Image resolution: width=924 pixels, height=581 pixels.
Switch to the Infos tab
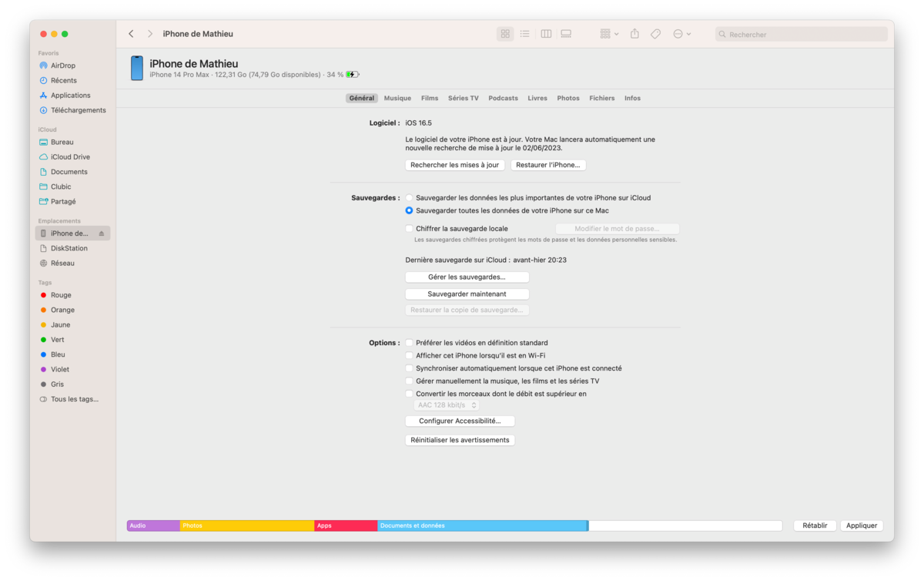[632, 99]
